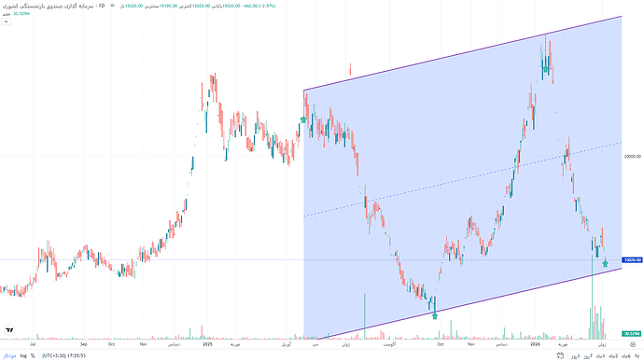Toggle the flag icon beside the 1D interval
Image resolution: width=644 pixels, height=362 pixels.
[x=113, y=6]
